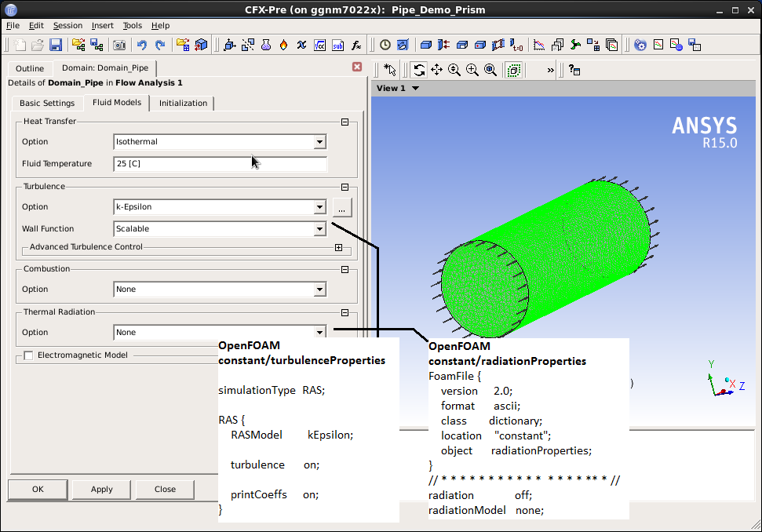Screen dimensions: 762x532
Task: Insert a material with flask icon
Action: (266, 46)
